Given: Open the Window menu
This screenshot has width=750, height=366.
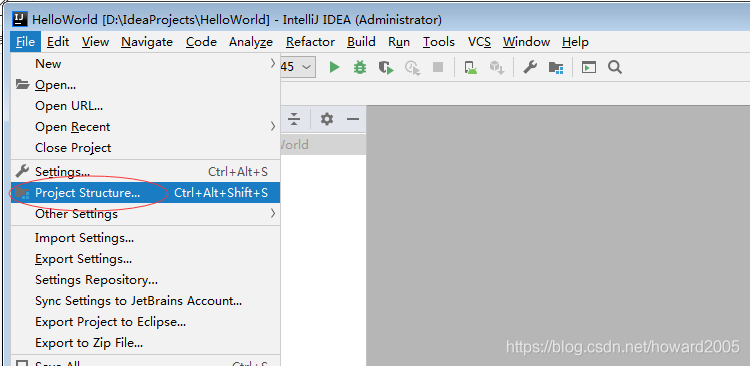Looking at the screenshot, I should click(526, 42).
